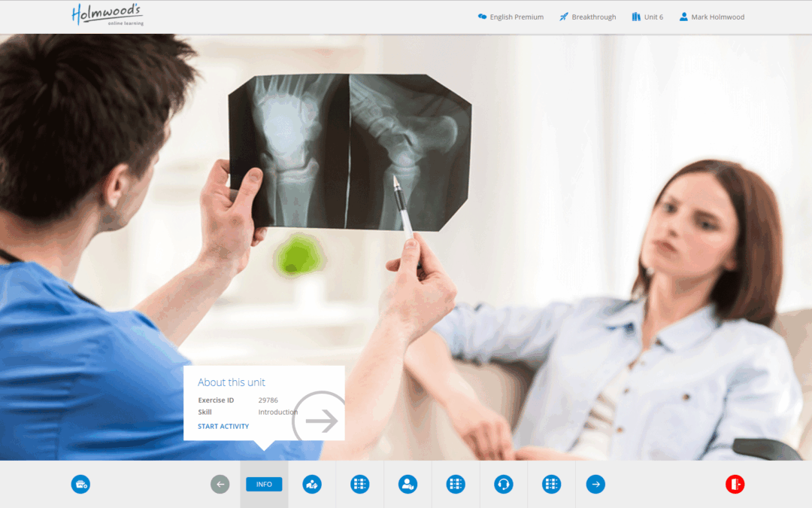
Task: Open Unit 6 menu
Action: pos(647,17)
